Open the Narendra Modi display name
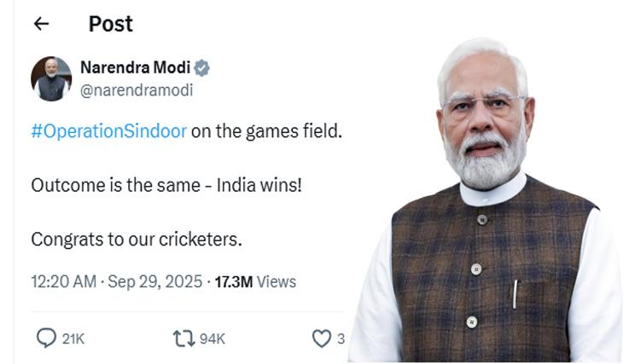 [x=135, y=68]
